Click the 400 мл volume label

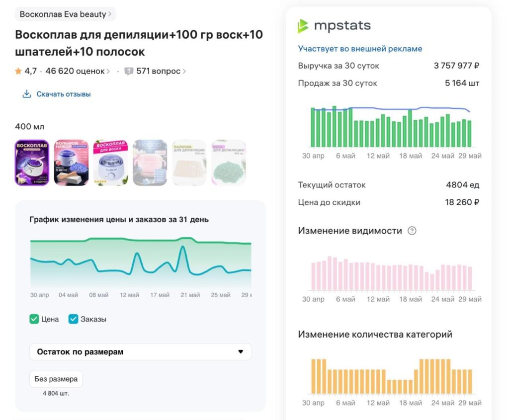29,127
